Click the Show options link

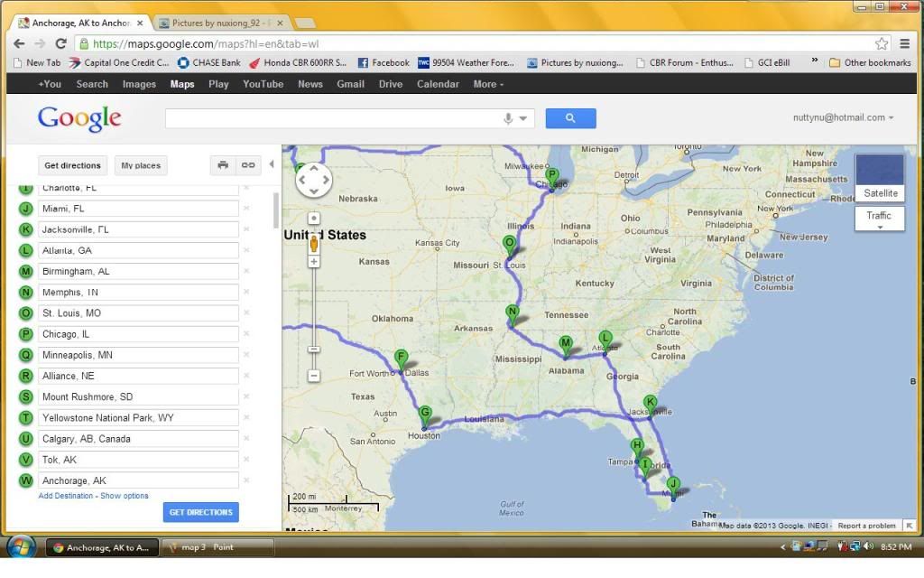click(x=125, y=496)
